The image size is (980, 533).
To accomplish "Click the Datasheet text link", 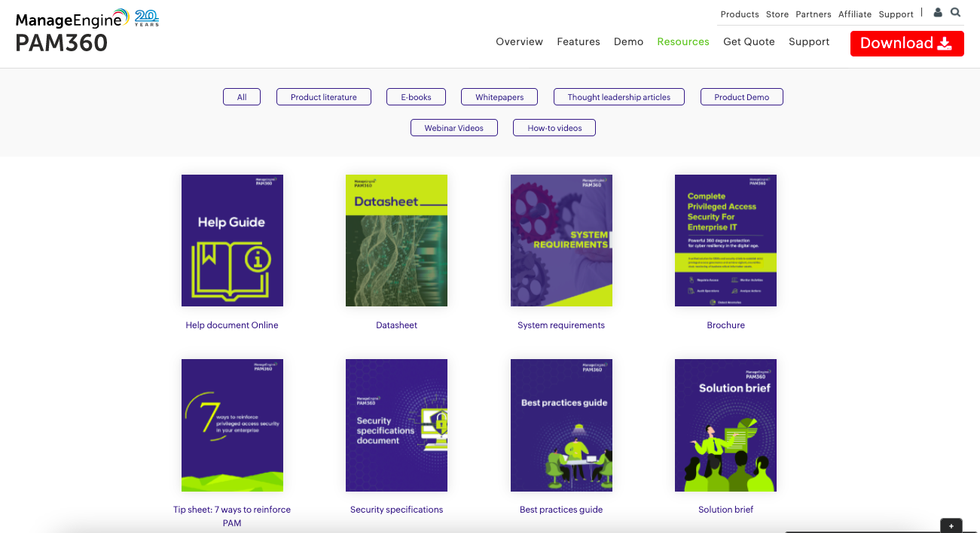I will 396,325.
